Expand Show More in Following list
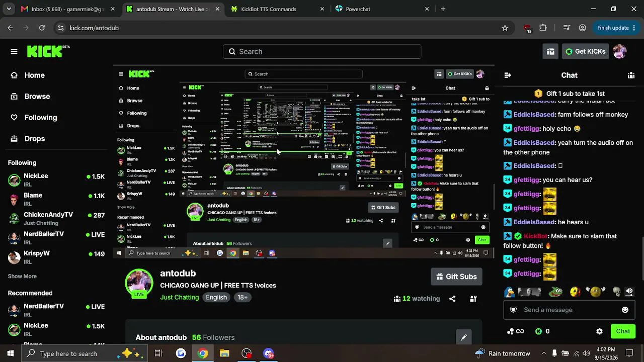644x362 pixels. 22,276
